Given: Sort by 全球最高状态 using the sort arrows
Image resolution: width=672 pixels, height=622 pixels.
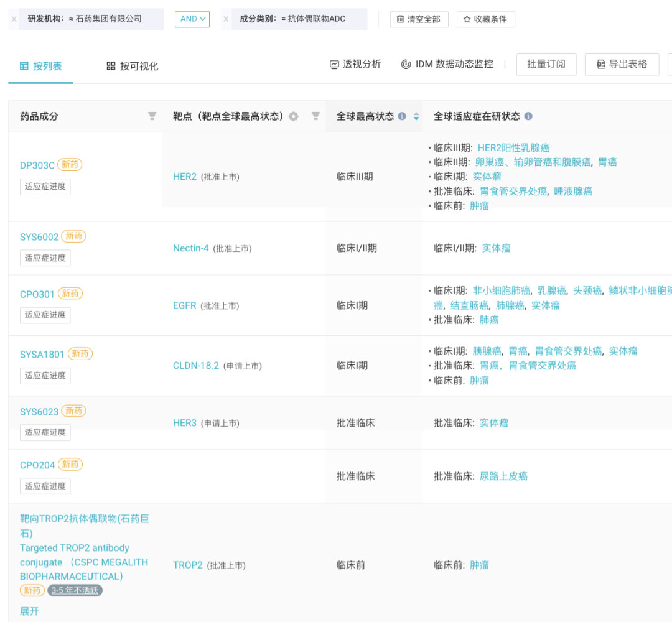Looking at the screenshot, I should [416, 116].
